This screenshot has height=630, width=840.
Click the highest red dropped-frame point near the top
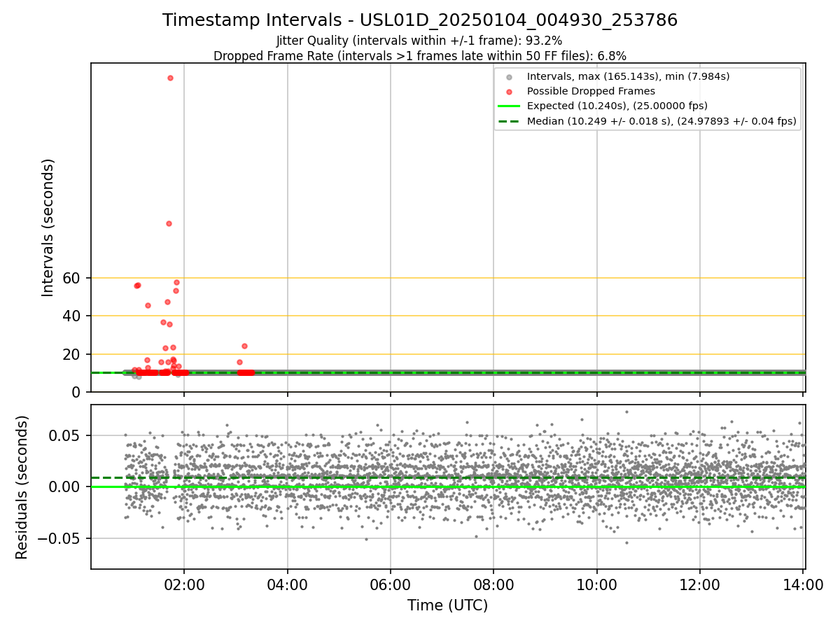pos(170,78)
